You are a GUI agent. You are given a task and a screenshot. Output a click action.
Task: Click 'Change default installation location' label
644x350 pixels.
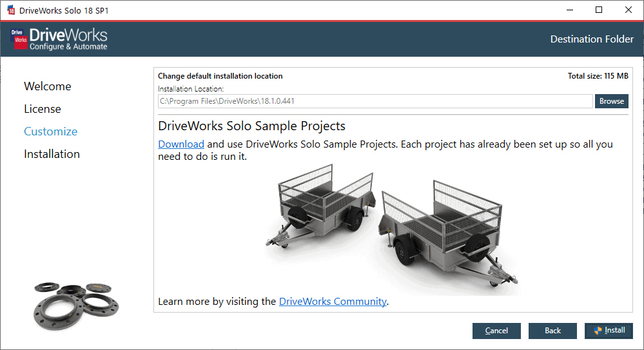(x=220, y=76)
